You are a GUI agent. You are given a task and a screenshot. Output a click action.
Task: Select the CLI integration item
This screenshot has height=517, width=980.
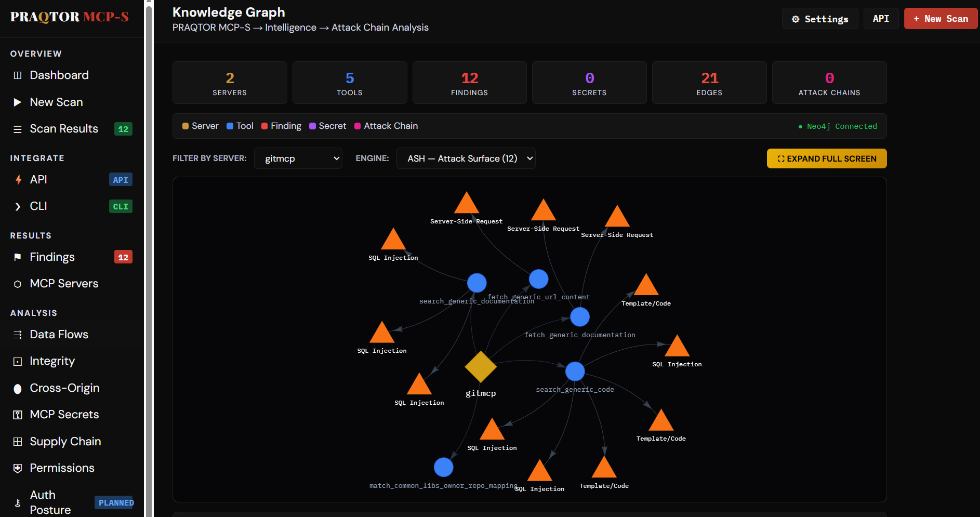pyautogui.click(x=38, y=206)
